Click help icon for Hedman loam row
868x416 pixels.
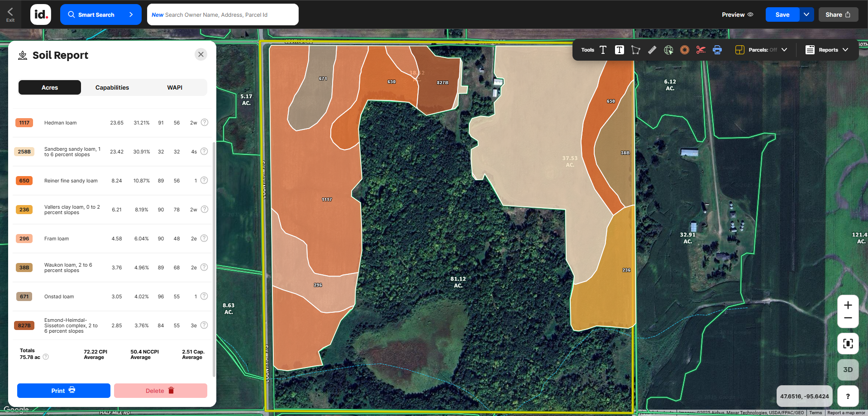[x=205, y=122]
